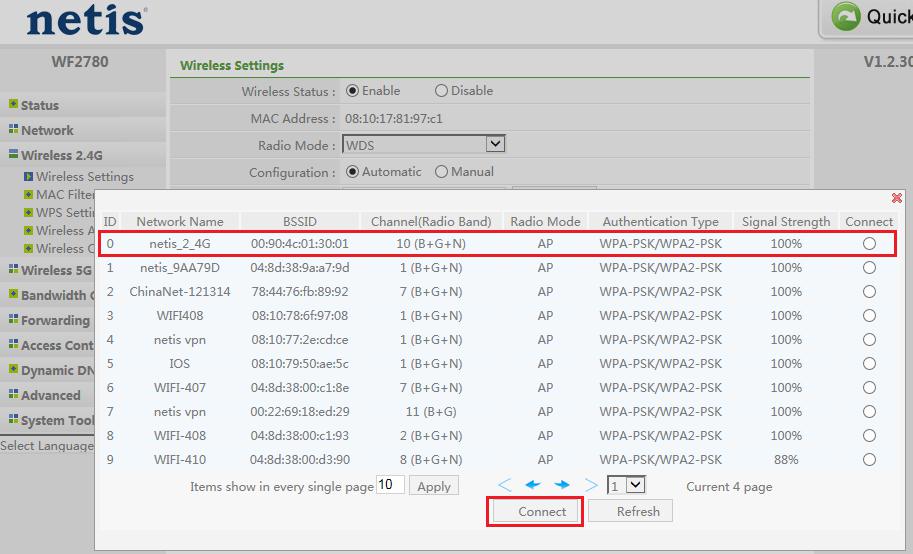Click the Status menu icon in sidebar
The width and height of the screenshot is (913, 554).
(x=13, y=104)
